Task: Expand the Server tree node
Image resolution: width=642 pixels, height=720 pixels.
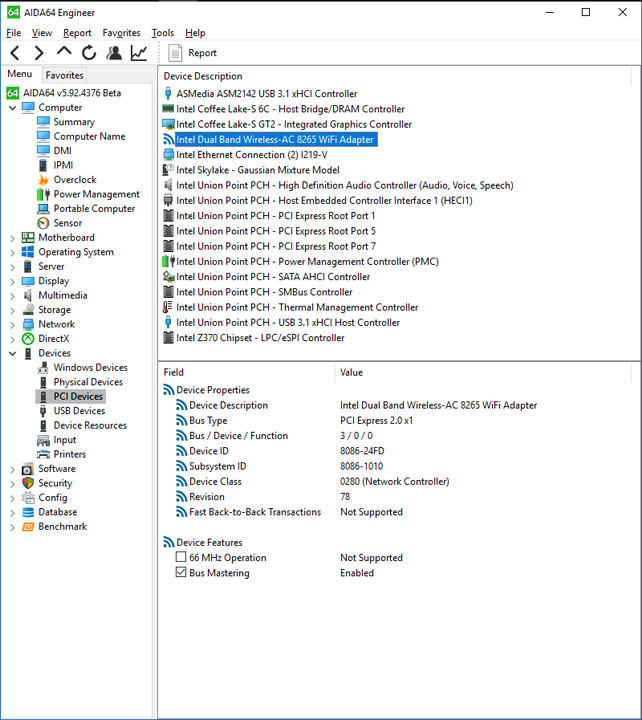Action: point(12,267)
